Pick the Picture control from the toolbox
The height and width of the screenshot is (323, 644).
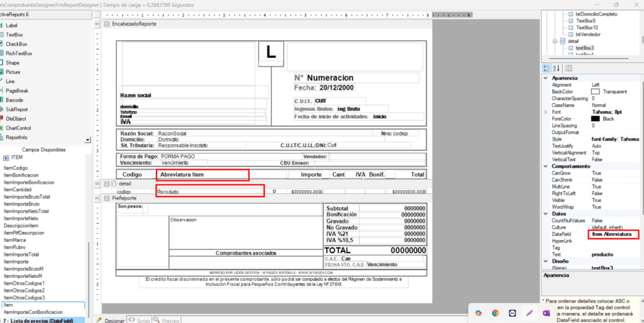[x=13, y=72]
